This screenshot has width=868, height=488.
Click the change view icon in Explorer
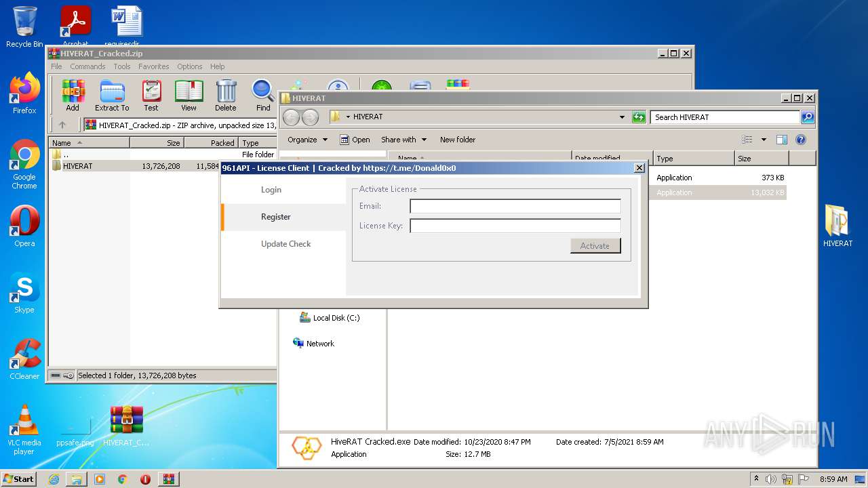coord(747,140)
